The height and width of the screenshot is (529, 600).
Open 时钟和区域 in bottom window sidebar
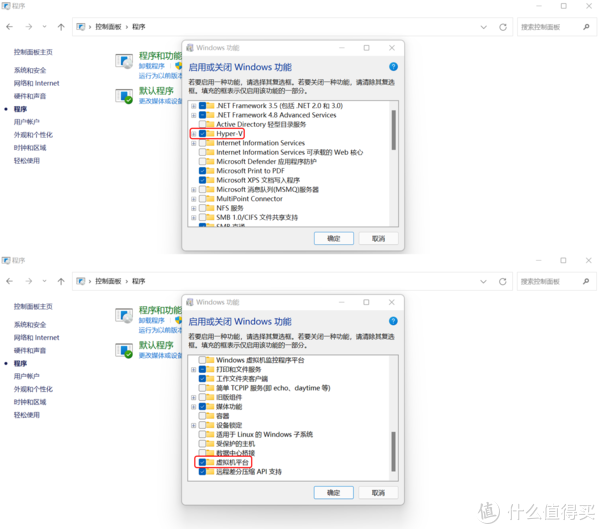click(x=30, y=402)
